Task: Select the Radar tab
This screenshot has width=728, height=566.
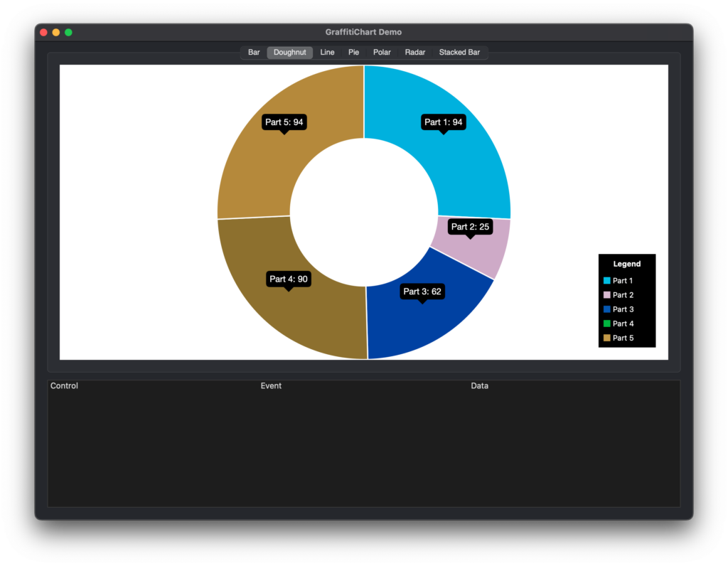Action: click(x=415, y=52)
